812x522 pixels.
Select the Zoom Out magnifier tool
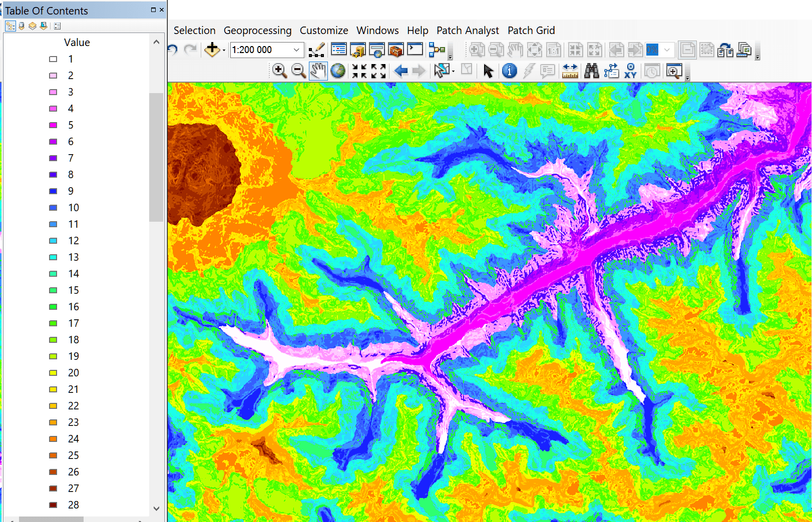pos(298,71)
